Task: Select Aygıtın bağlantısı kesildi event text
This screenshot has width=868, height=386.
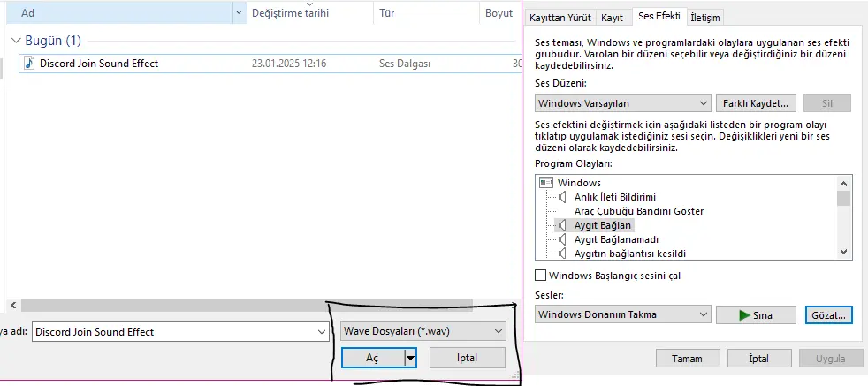Action: pos(630,254)
